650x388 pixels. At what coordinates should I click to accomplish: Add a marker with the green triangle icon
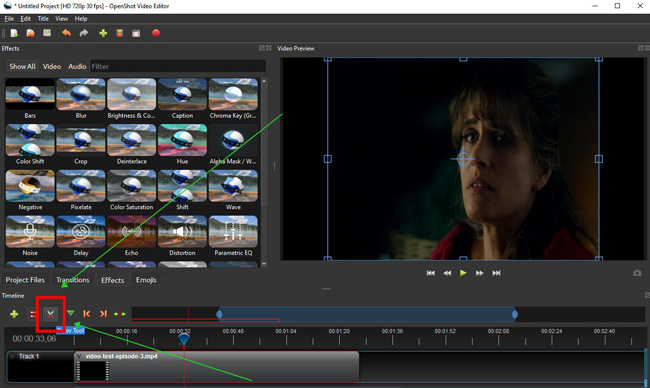(x=71, y=313)
